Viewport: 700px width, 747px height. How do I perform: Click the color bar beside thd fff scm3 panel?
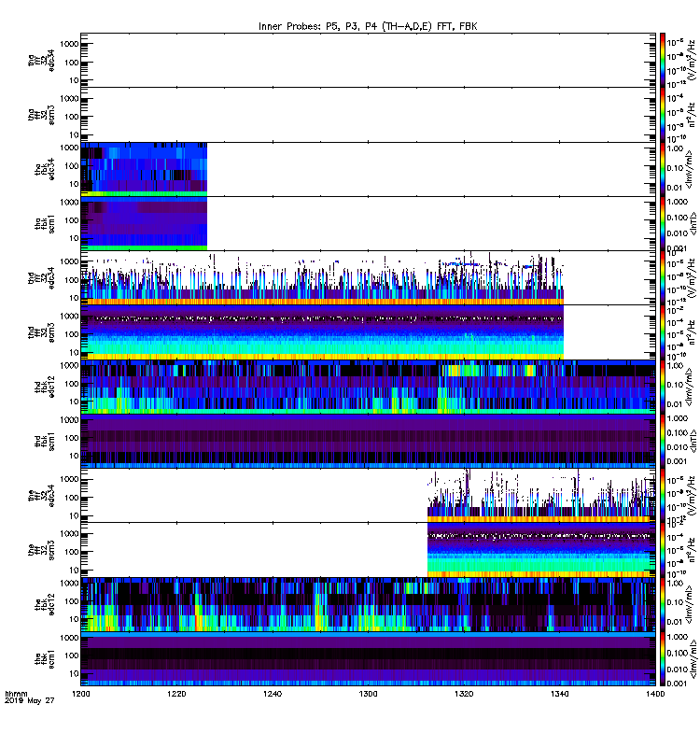click(663, 332)
